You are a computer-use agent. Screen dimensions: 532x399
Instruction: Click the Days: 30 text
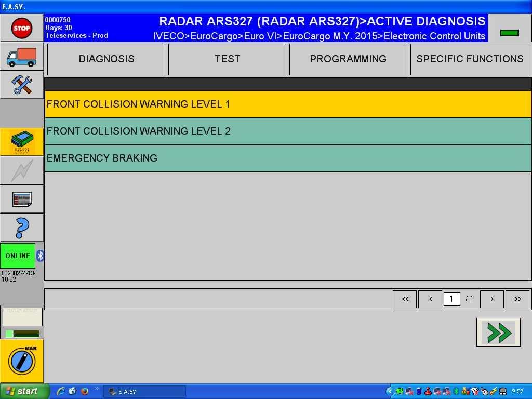click(58, 28)
